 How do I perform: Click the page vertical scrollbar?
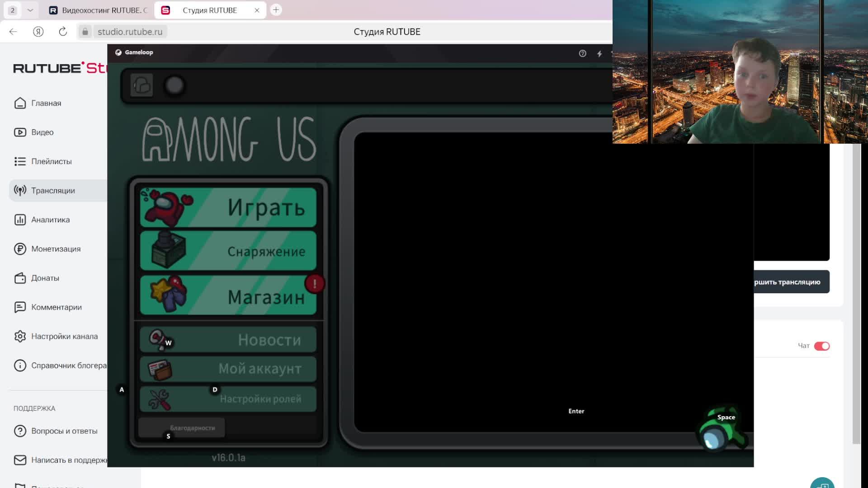pos(856,294)
